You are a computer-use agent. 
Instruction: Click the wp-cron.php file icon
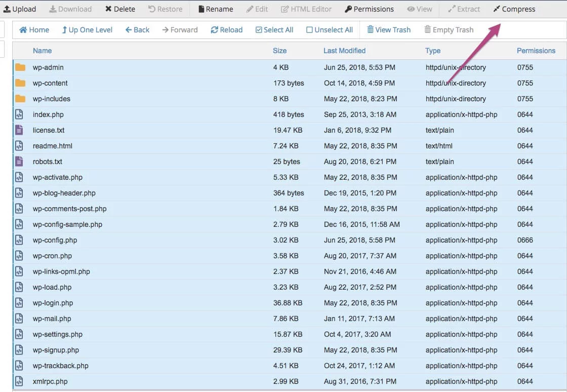pyautogui.click(x=19, y=256)
